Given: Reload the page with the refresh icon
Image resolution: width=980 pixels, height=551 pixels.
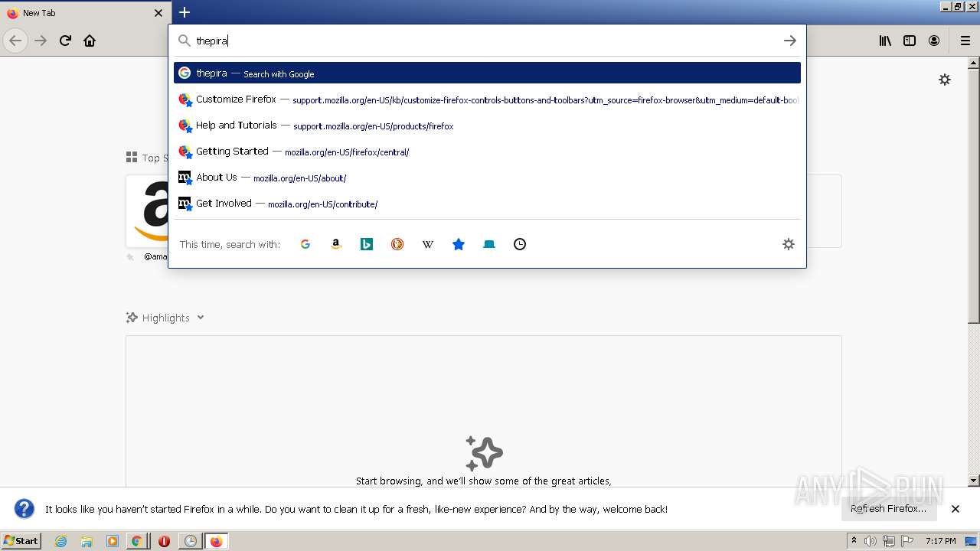Looking at the screenshot, I should pos(65,41).
